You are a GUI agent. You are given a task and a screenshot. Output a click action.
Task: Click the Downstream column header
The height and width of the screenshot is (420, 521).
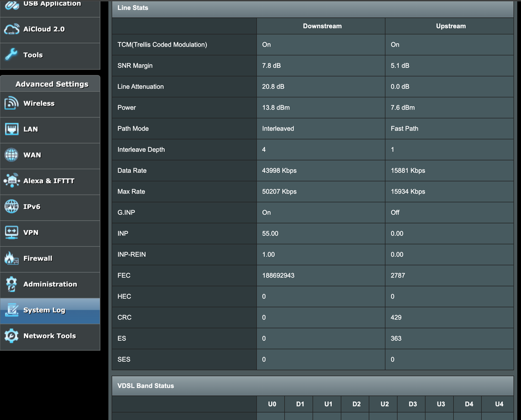tap(322, 26)
